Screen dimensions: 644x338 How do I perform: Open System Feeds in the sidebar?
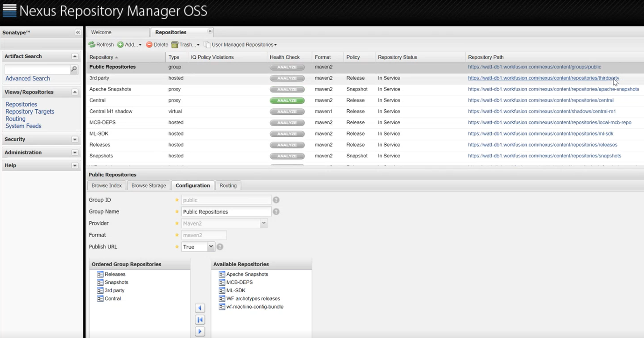[x=23, y=126]
